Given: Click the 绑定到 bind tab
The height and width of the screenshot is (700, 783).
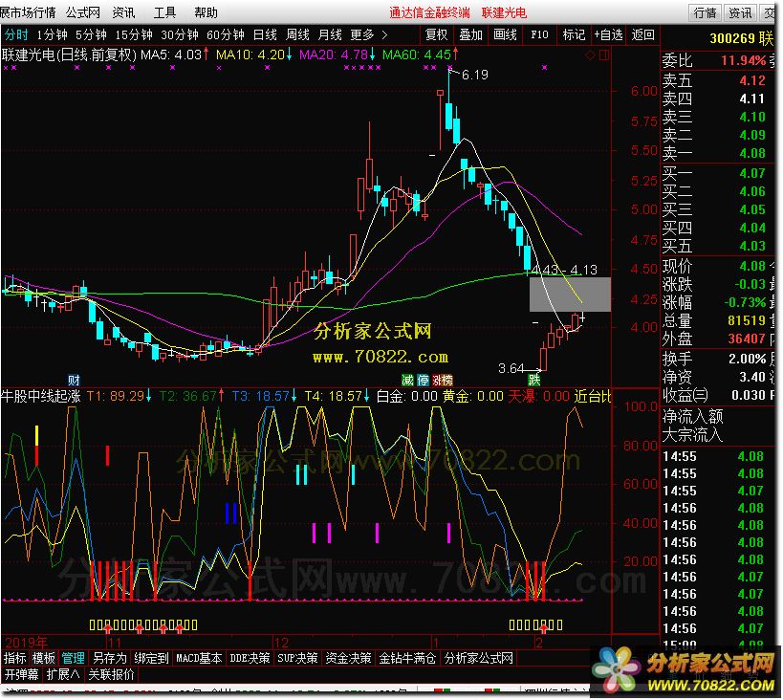Looking at the screenshot, I should (x=151, y=659).
